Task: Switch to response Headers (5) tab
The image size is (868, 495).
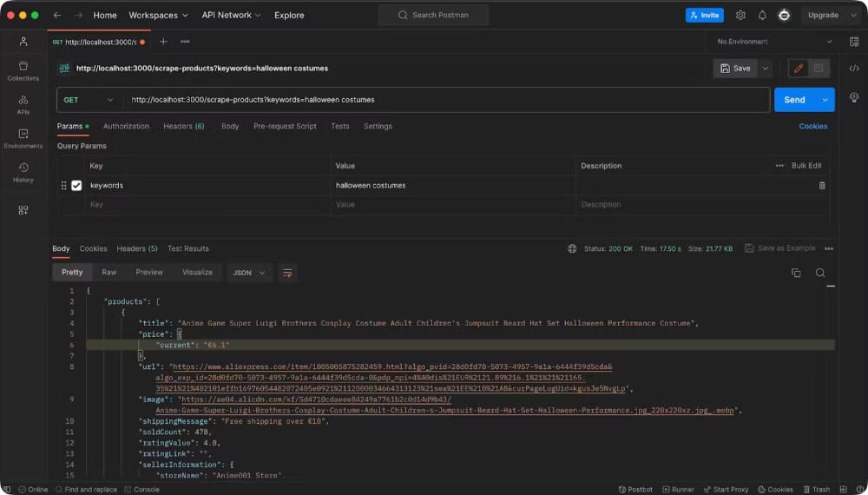Action: 137,248
